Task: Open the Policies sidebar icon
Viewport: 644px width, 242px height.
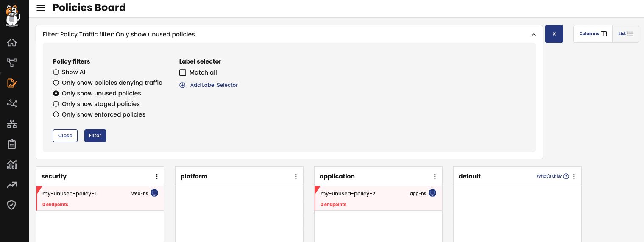Action: (x=12, y=83)
